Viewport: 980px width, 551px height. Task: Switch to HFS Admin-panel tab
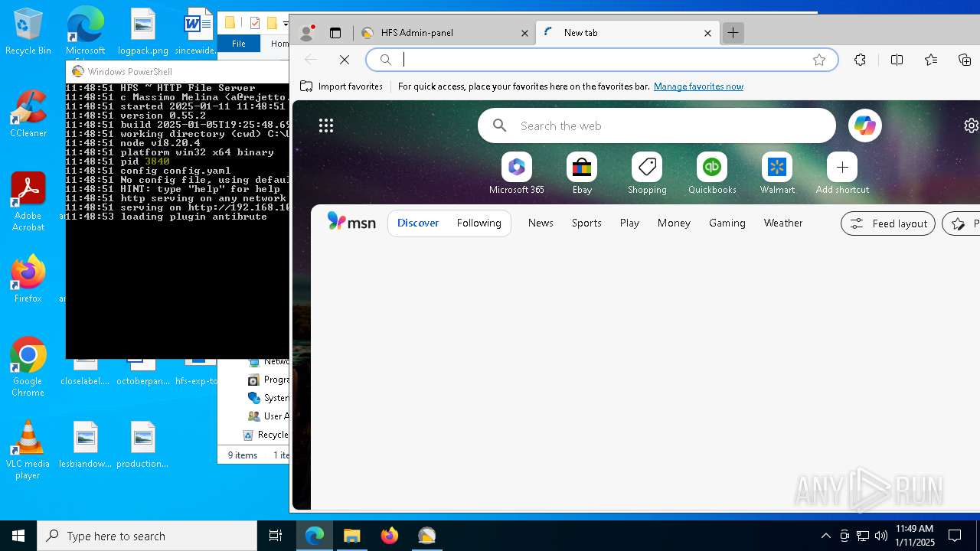coord(446,33)
